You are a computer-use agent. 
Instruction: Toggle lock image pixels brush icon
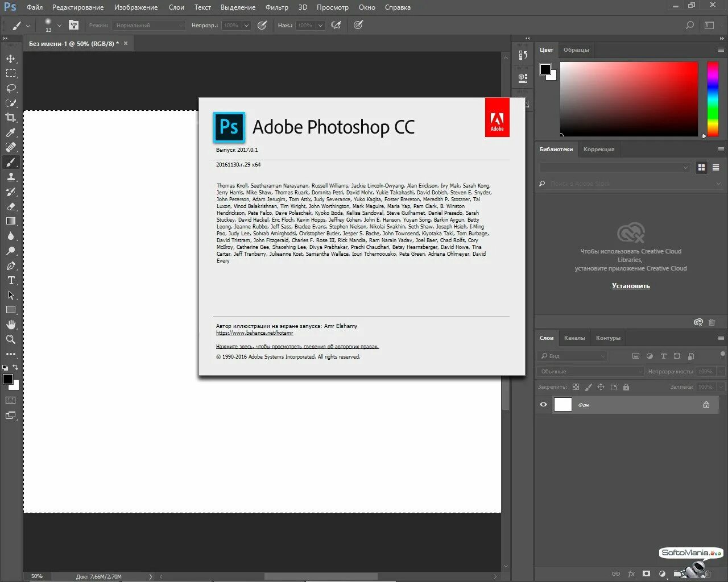point(588,387)
